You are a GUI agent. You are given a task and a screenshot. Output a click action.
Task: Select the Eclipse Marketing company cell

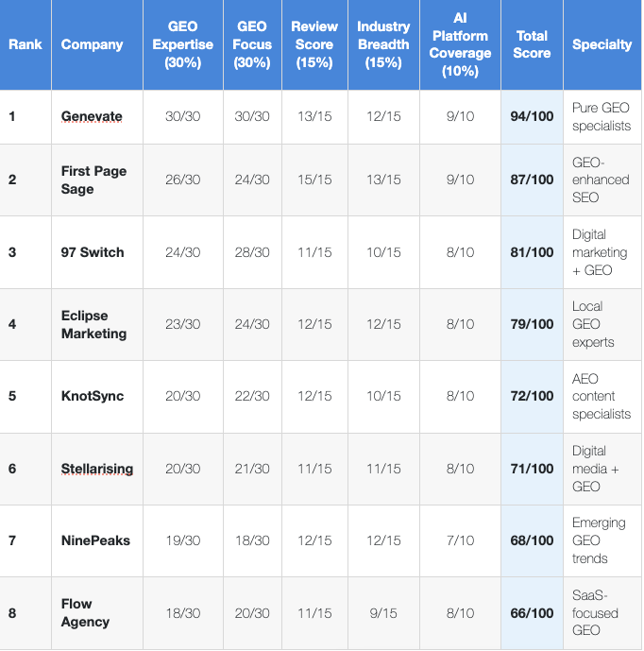[x=93, y=324]
